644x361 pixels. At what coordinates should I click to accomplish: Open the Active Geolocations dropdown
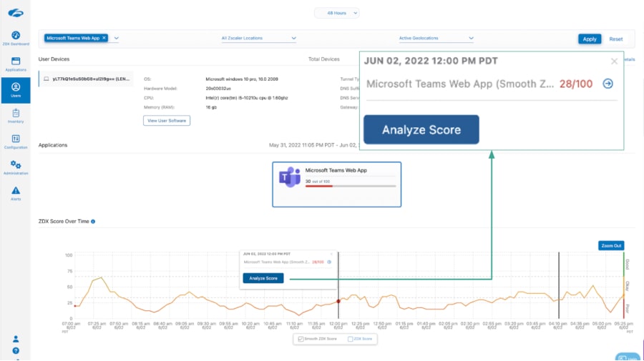click(436, 38)
